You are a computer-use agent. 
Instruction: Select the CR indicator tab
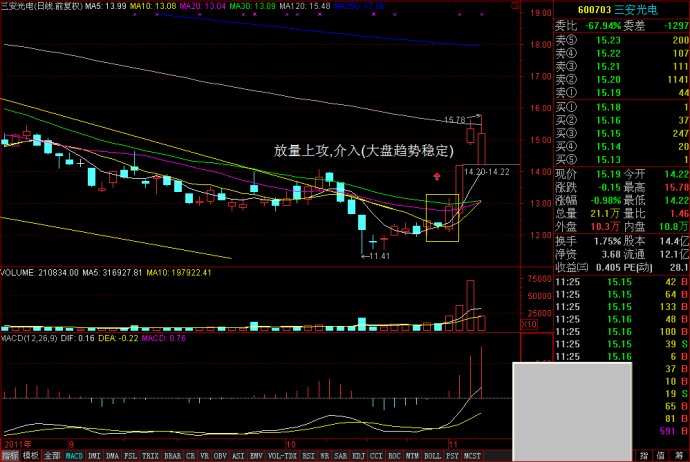[191, 456]
